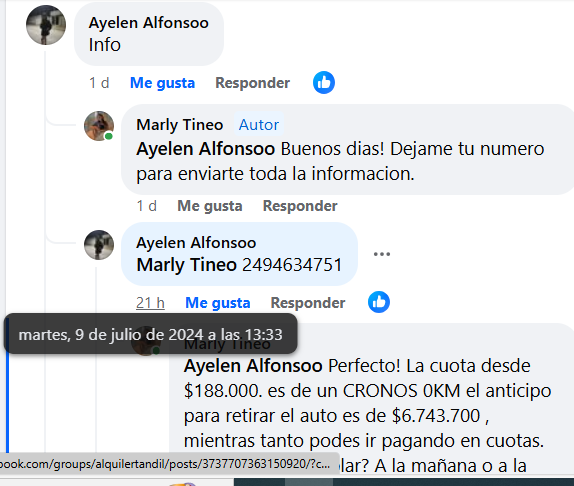Open the three-dots options for Ayelen's reply

pyautogui.click(x=382, y=254)
